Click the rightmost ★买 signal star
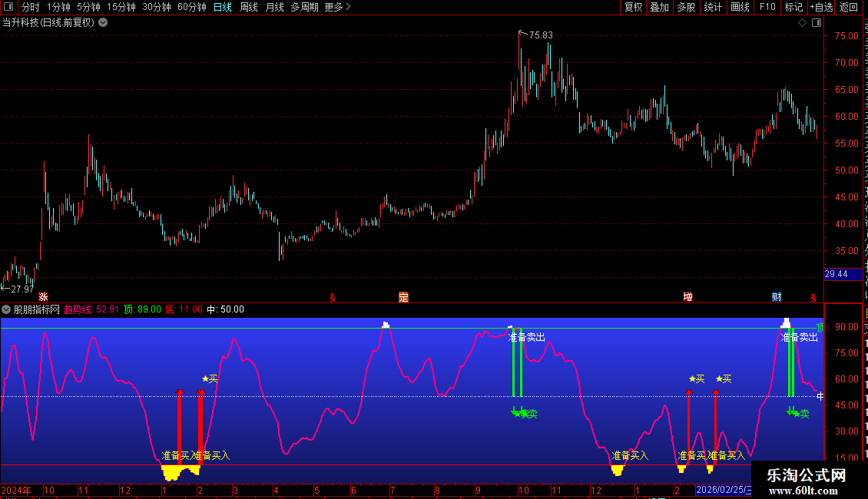The height and width of the screenshot is (499, 868). (724, 379)
